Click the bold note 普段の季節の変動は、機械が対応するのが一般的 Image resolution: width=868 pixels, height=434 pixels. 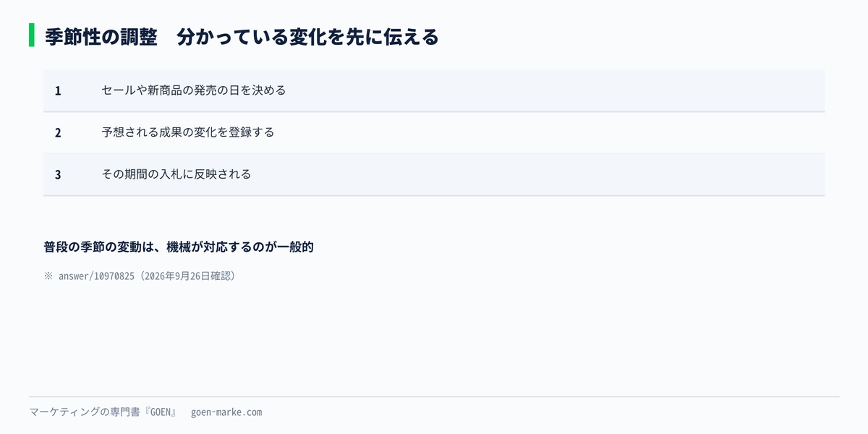click(x=179, y=247)
